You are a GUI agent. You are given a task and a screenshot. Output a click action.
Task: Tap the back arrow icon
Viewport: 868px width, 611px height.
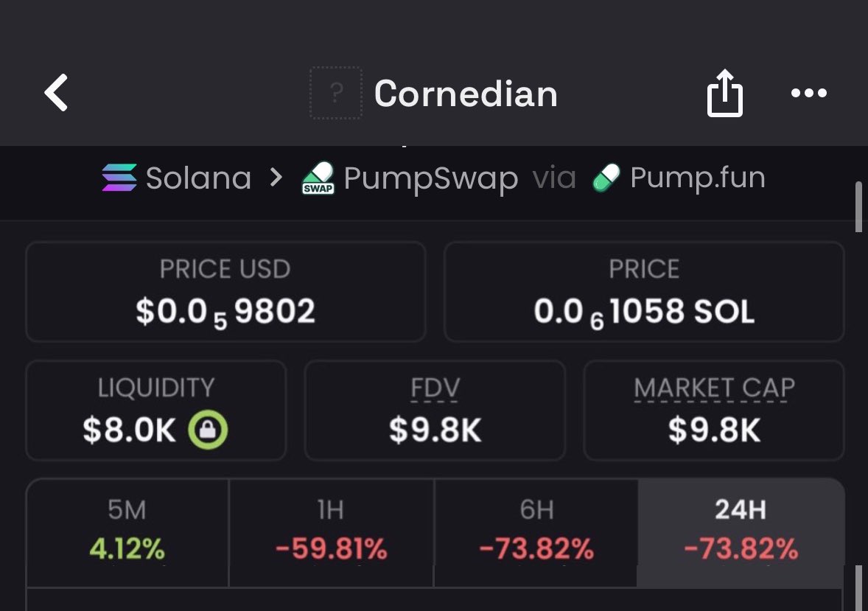pyautogui.click(x=57, y=93)
